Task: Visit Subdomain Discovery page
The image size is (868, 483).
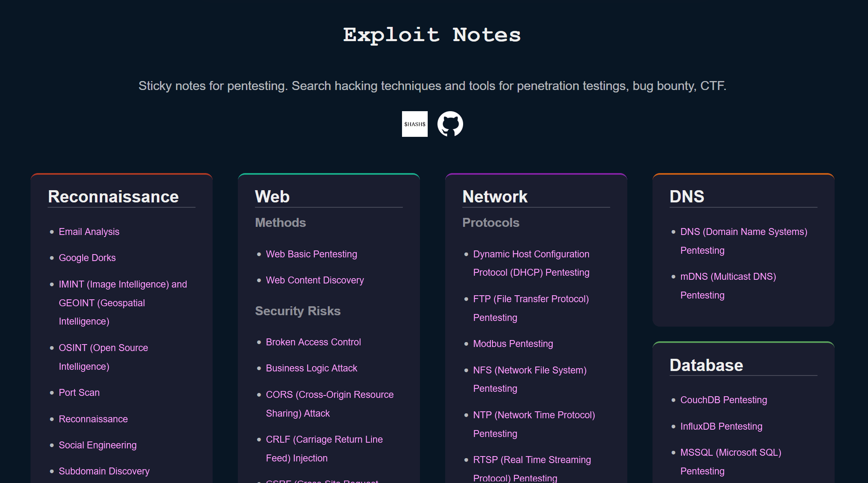Action: 104,471
